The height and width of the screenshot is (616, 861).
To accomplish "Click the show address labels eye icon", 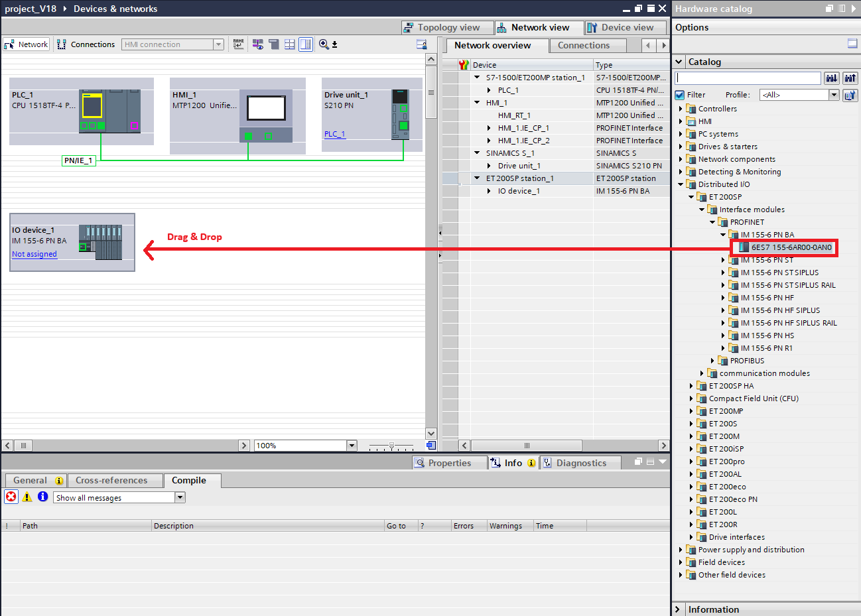I will [258, 44].
